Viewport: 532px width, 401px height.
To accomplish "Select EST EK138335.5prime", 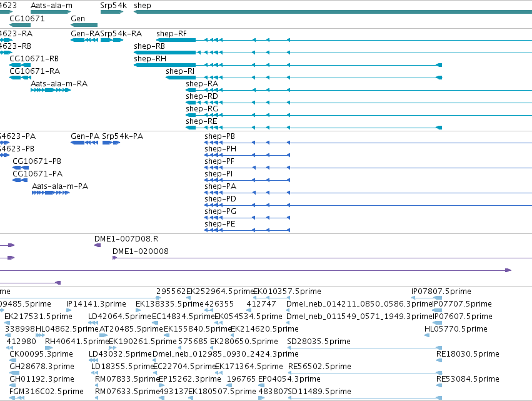I will click(169, 304).
